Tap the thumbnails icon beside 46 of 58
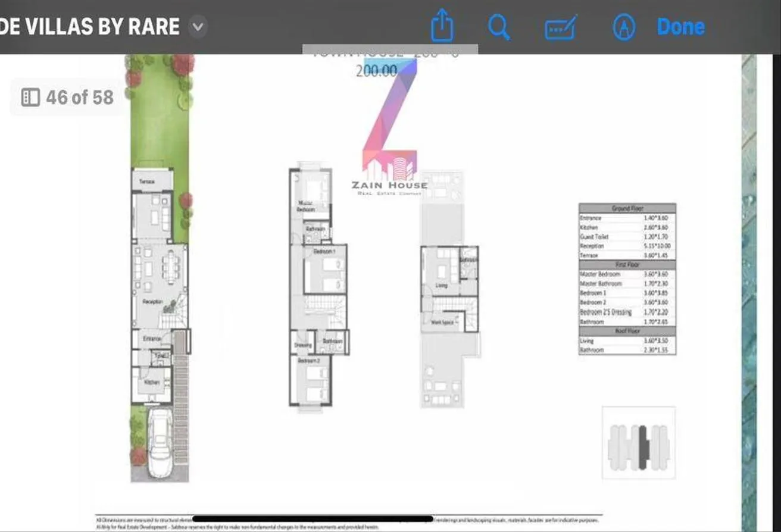 pos(30,97)
